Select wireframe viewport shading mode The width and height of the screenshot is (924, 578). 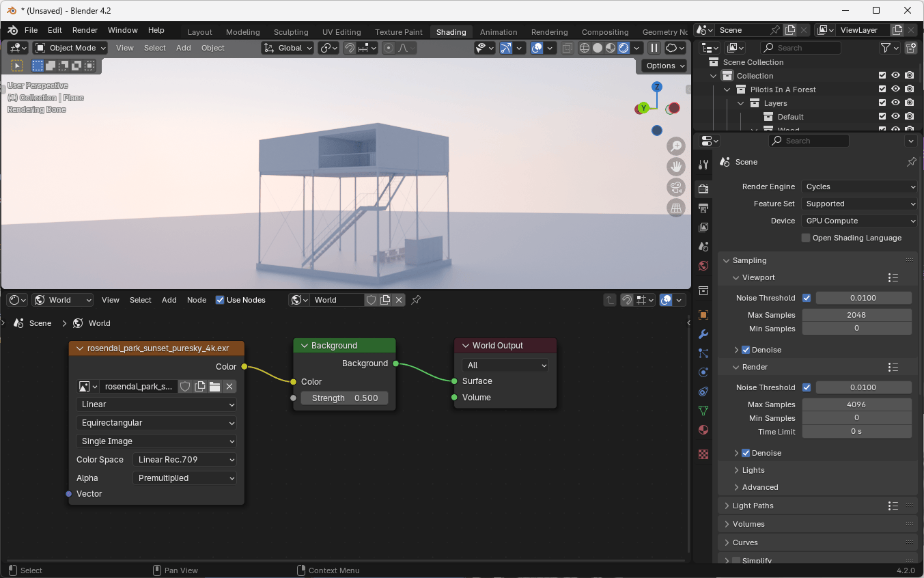pos(585,48)
